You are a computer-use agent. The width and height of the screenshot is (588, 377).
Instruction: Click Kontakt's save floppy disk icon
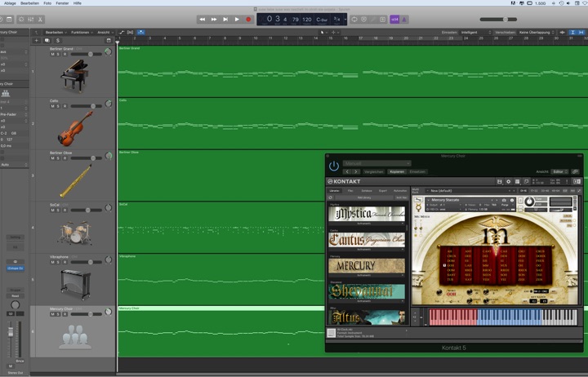[500, 181]
